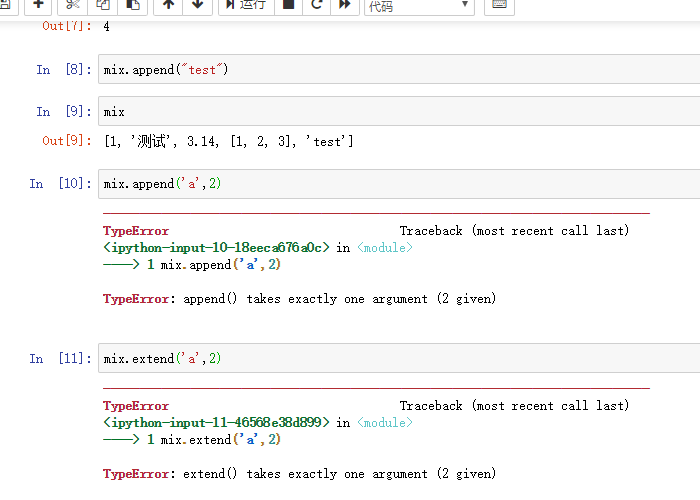Paste cells below icon
Screen dimensions: 700x500
click(x=133, y=5)
